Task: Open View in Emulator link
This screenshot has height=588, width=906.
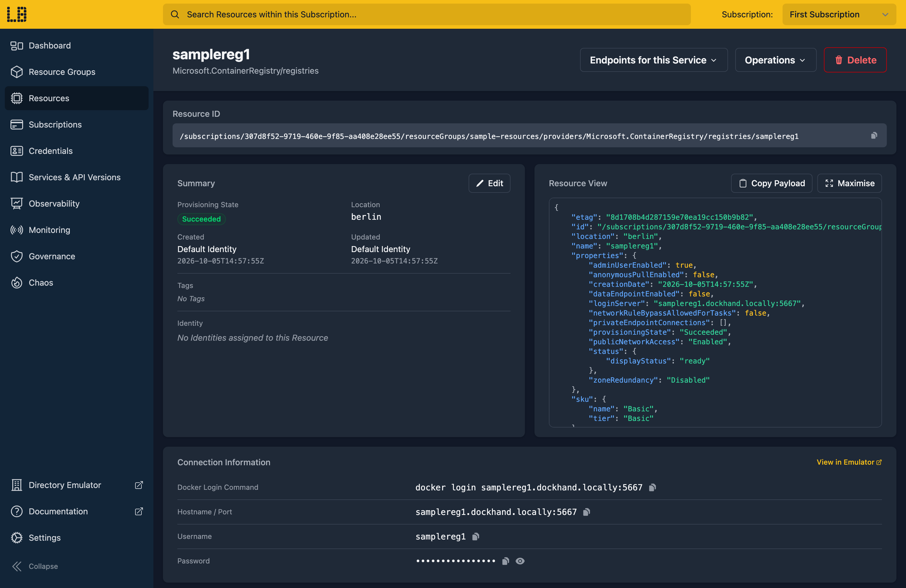Action: (849, 462)
